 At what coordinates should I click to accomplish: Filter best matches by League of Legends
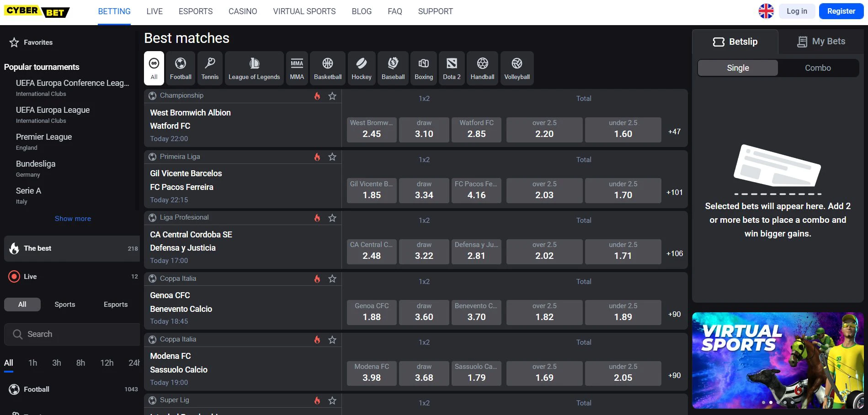coord(254,68)
